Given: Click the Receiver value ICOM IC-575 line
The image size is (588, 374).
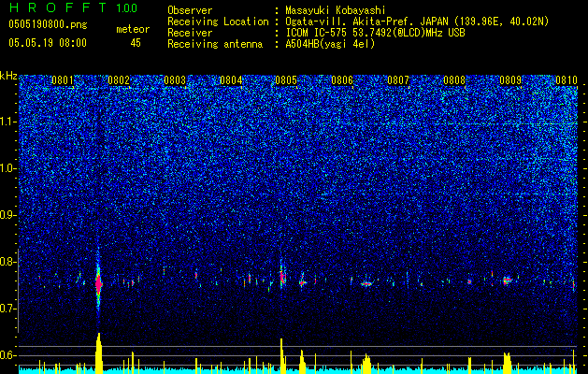Looking at the screenshot, I should click(x=375, y=33).
